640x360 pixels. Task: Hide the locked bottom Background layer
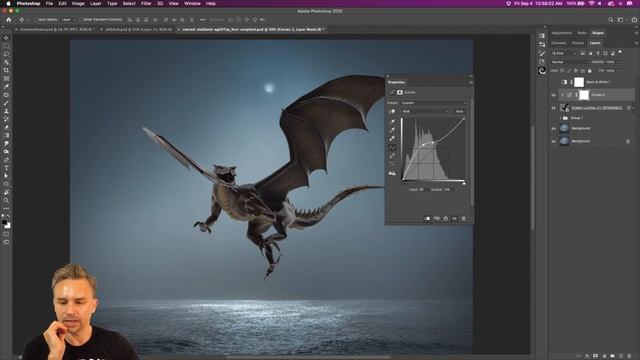coord(553,141)
